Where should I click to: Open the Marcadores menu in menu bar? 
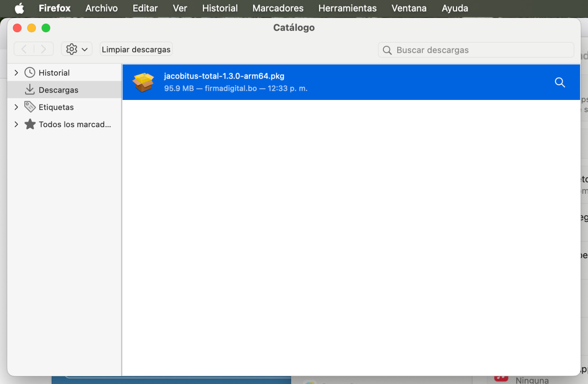pyautogui.click(x=278, y=8)
